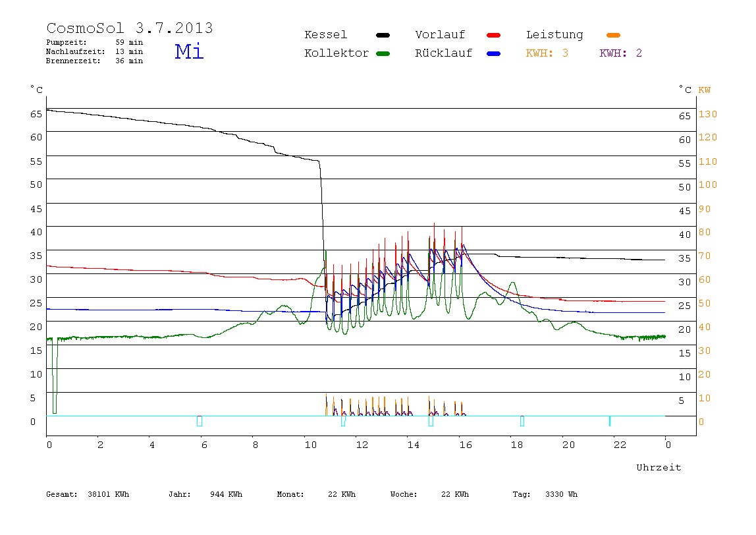Select the Monat value "22 KWh"
The width and height of the screenshot is (756, 535).
tap(342, 494)
